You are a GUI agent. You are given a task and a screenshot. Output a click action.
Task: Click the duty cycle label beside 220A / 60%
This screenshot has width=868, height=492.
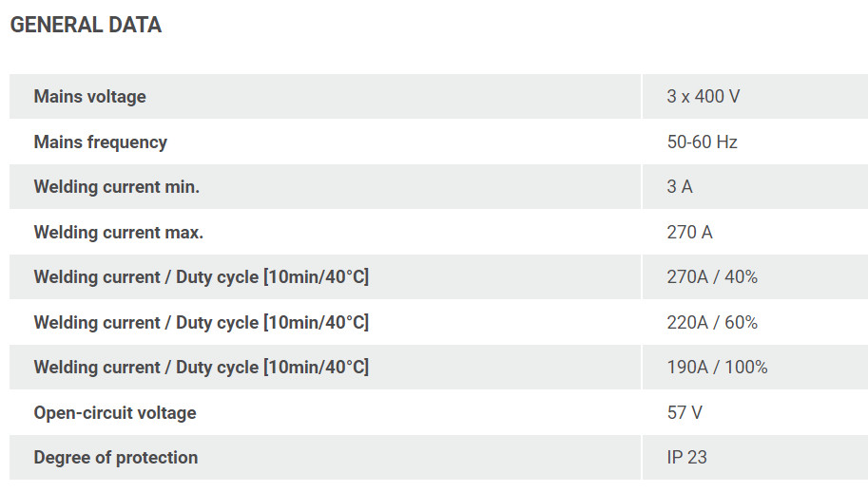(201, 323)
